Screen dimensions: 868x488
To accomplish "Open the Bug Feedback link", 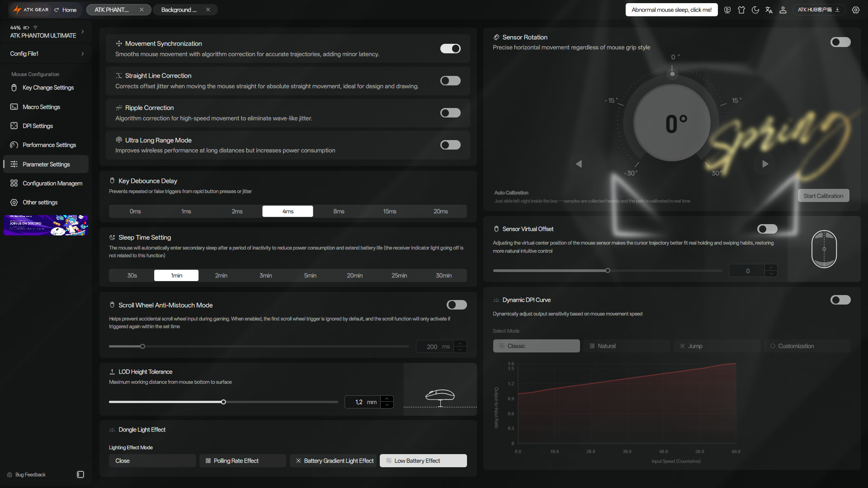I will click(26, 474).
